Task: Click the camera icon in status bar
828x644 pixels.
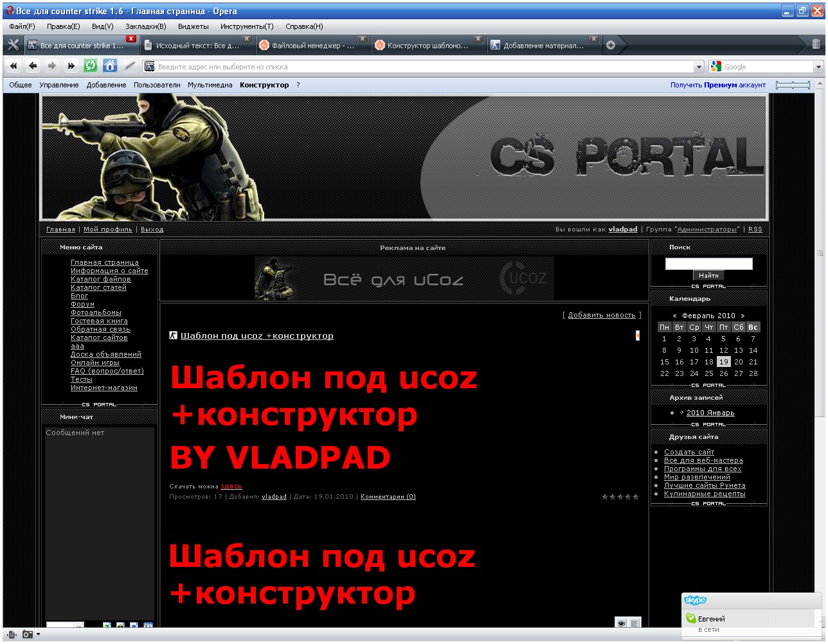Action: pyautogui.click(x=27, y=634)
